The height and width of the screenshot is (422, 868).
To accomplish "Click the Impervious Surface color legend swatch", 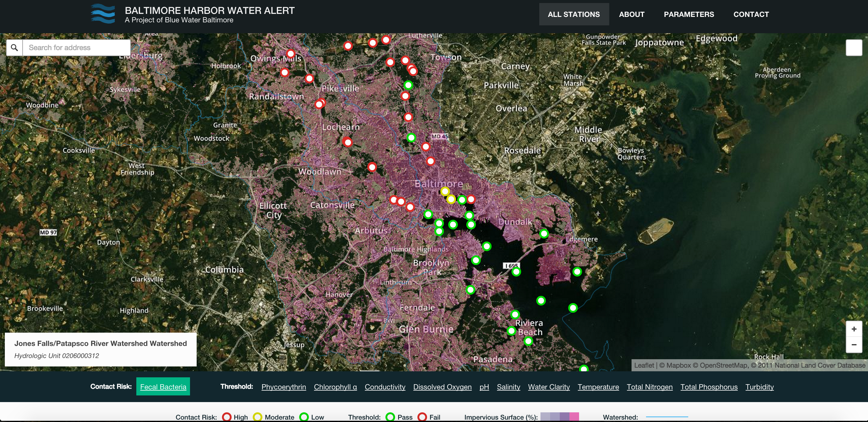I will tap(559, 417).
